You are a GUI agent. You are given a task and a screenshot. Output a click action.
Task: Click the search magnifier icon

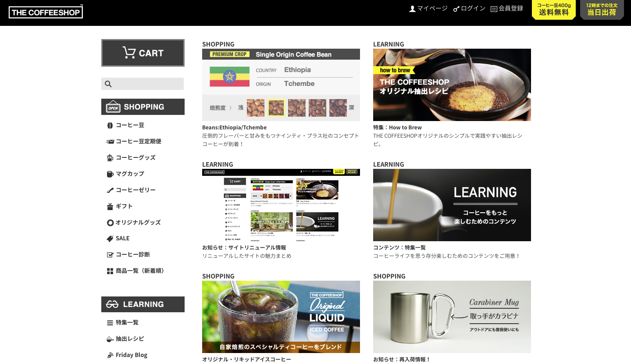[108, 84]
